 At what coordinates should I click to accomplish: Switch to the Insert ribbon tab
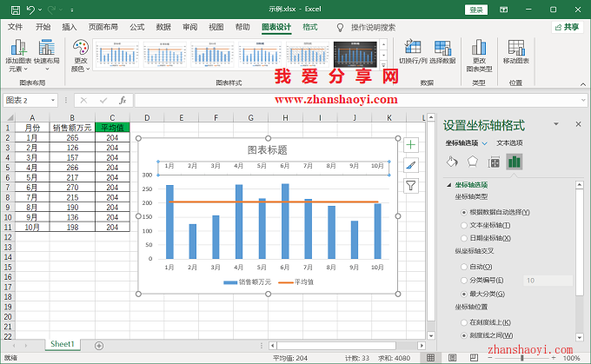pos(70,27)
